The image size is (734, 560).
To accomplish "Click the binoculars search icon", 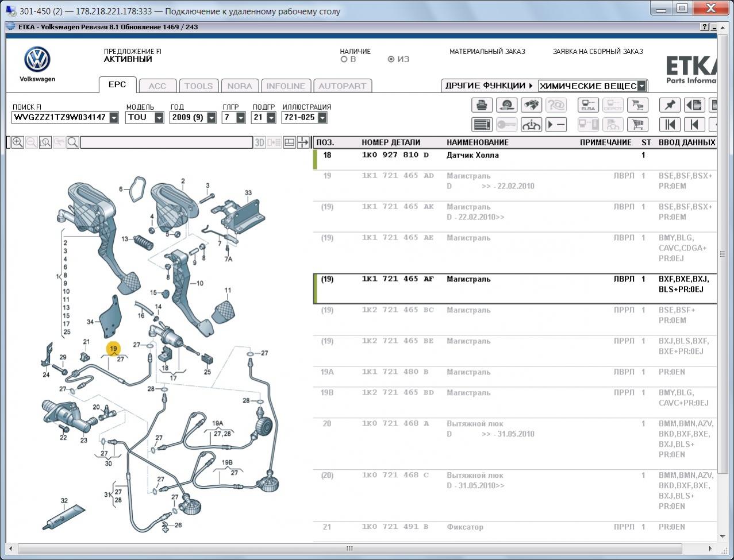I will [531, 105].
